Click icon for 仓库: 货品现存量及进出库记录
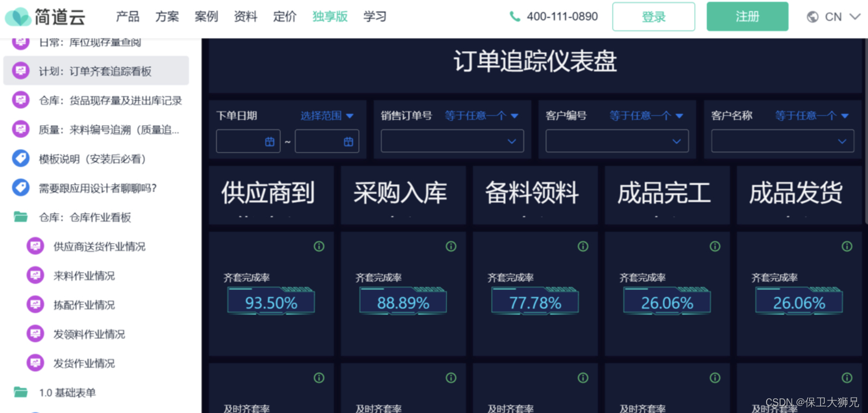The width and height of the screenshot is (868, 413). 21,100
